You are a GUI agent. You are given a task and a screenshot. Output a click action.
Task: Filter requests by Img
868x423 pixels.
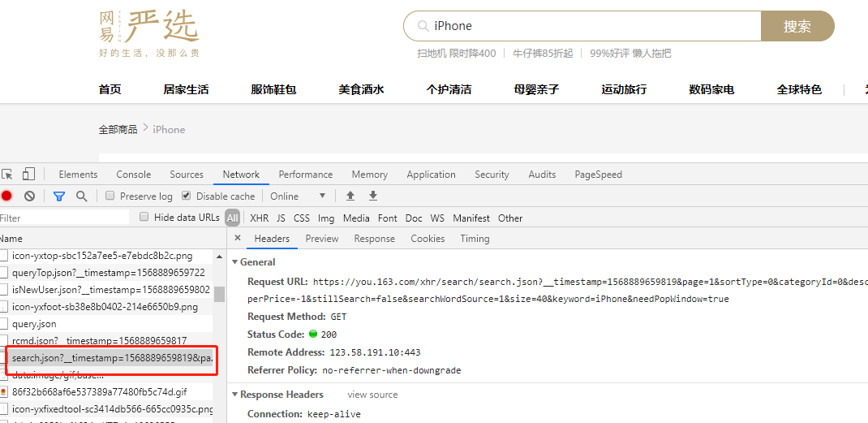326,218
